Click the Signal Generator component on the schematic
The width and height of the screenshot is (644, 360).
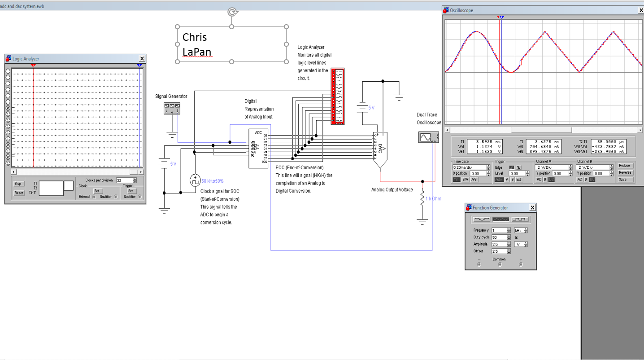[172, 108]
